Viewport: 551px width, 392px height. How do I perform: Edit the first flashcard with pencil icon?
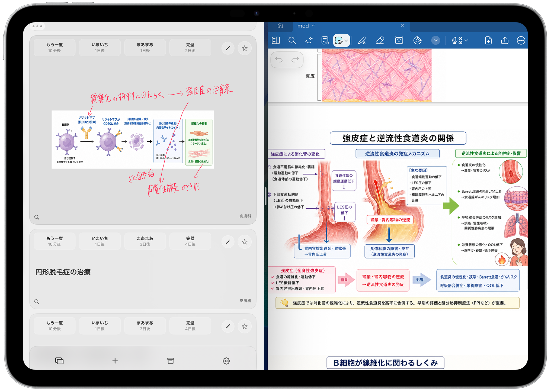click(228, 48)
